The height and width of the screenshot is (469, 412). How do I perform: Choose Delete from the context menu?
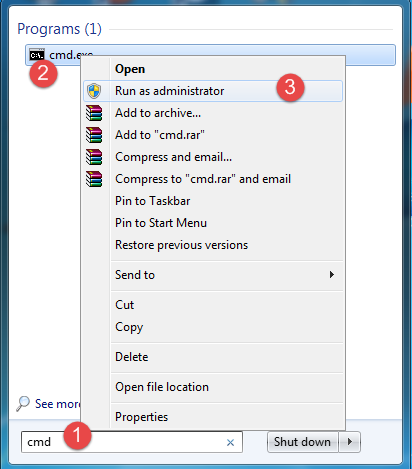[213, 357]
